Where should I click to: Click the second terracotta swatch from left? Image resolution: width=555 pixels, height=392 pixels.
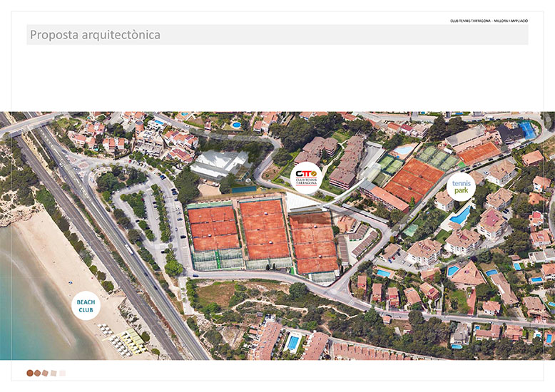(38, 373)
